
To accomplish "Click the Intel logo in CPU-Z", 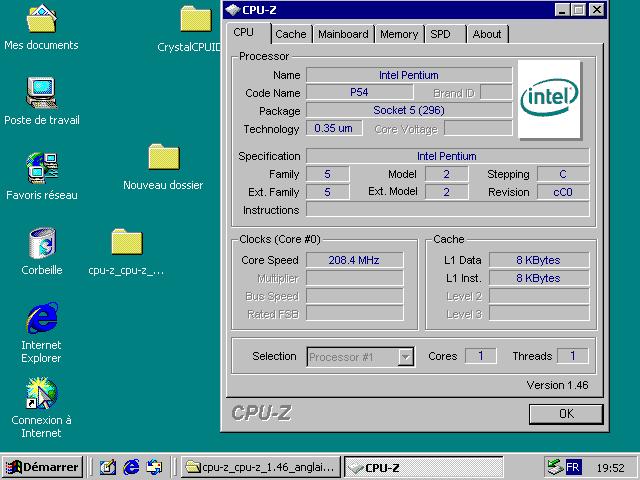I will 549,99.
